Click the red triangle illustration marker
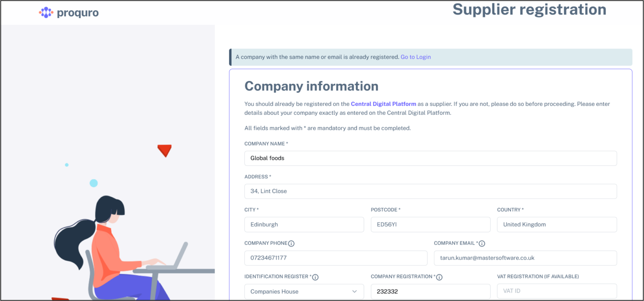The image size is (644, 301). (165, 150)
